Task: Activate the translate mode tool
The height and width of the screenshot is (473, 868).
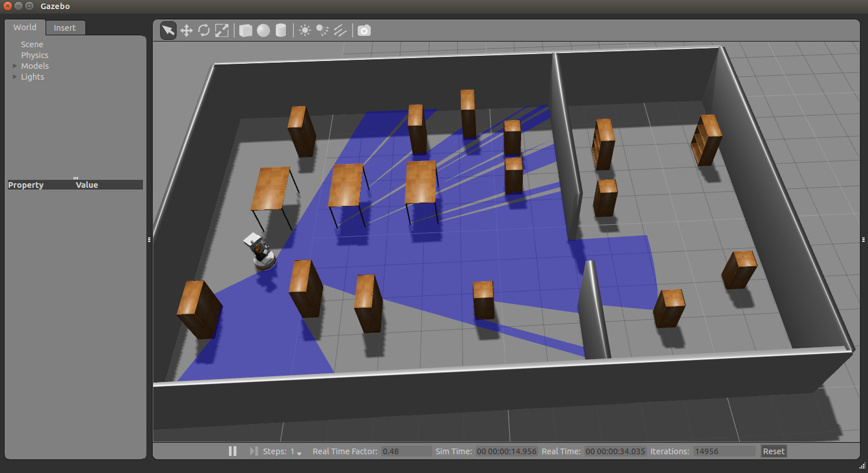Action: coord(186,30)
